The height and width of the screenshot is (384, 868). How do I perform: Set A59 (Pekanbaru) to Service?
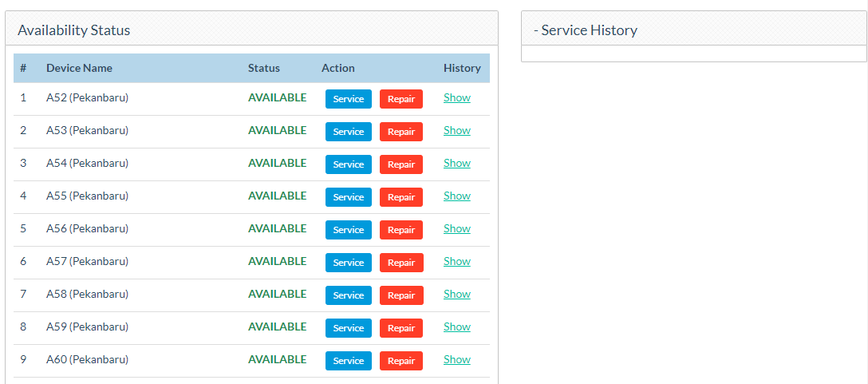point(348,328)
